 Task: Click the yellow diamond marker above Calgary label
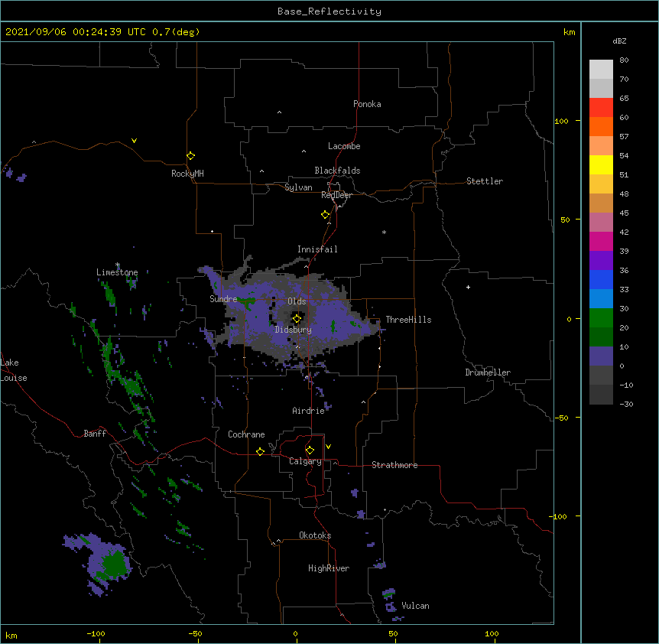click(310, 450)
